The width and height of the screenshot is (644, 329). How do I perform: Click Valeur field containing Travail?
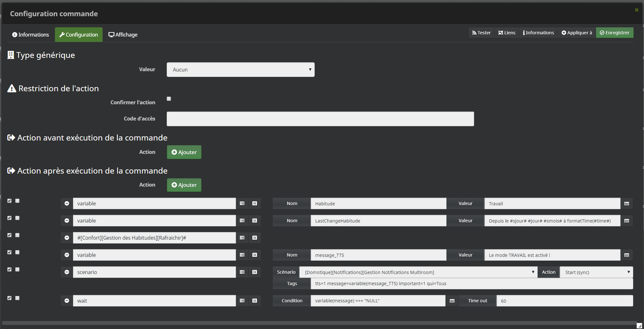pyautogui.click(x=552, y=203)
